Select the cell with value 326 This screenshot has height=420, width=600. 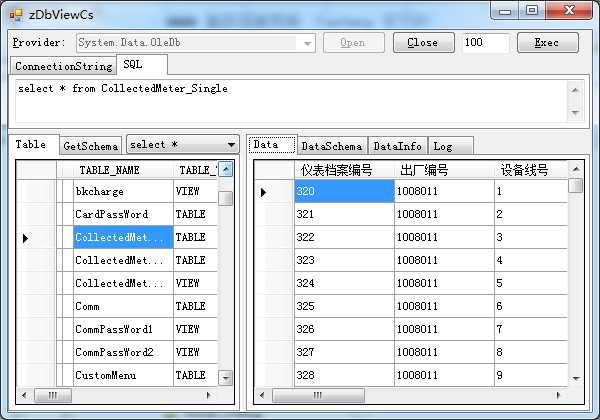tap(344, 329)
